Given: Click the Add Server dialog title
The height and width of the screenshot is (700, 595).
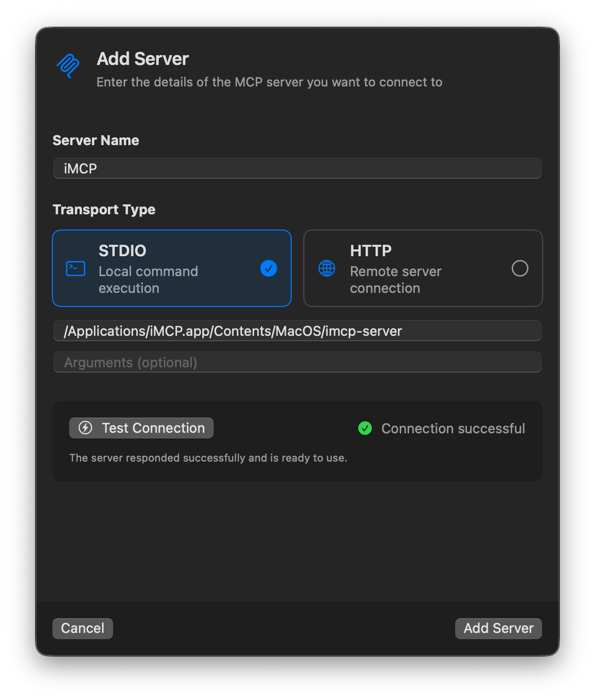Looking at the screenshot, I should (x=142, y=59).
